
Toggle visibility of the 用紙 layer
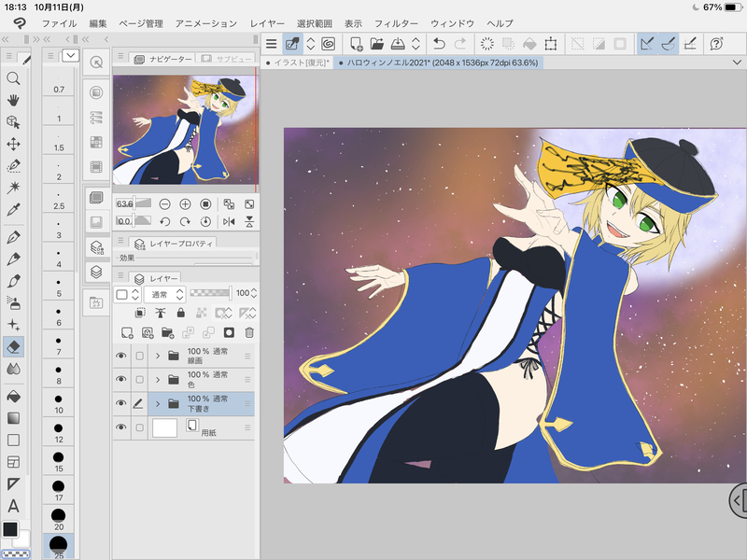(120, 427)
